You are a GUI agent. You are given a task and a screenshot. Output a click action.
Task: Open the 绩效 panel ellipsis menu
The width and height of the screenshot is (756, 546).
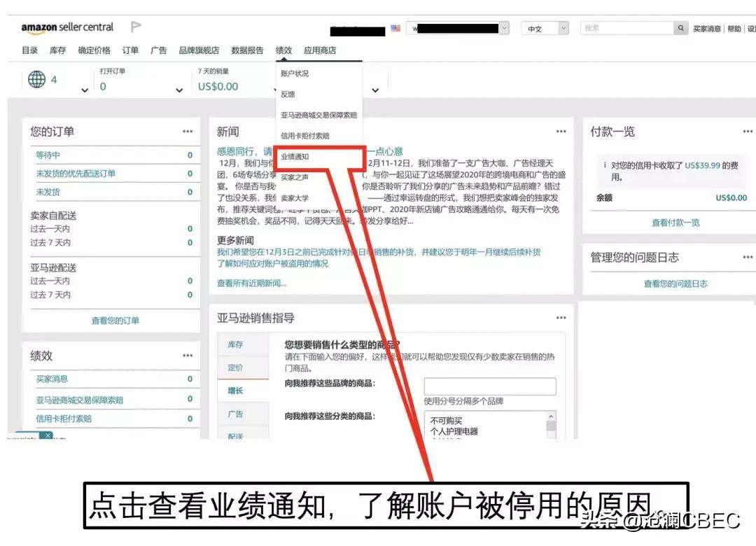click(187, 356)
